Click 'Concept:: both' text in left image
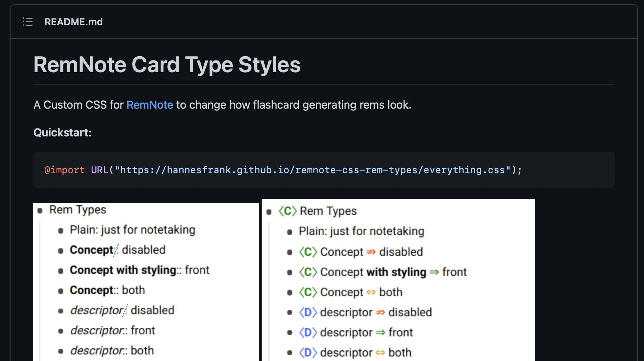 click(x=107, y=290)
